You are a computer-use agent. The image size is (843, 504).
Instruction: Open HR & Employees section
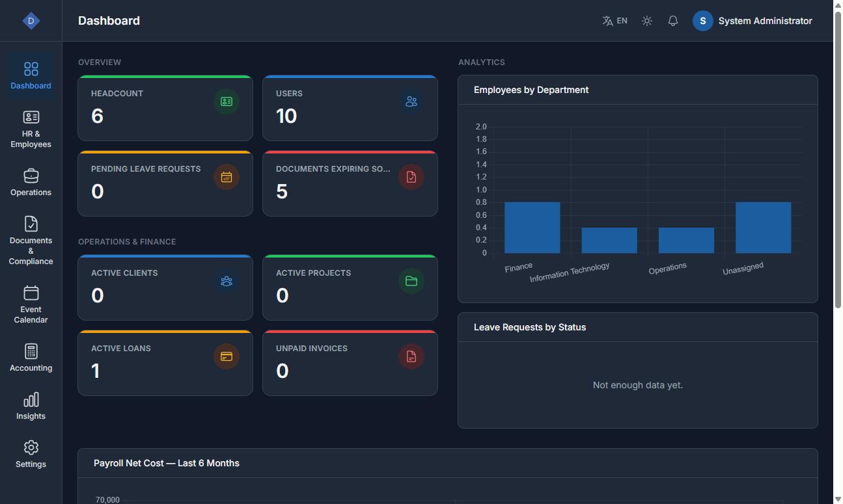coord(31,129)
